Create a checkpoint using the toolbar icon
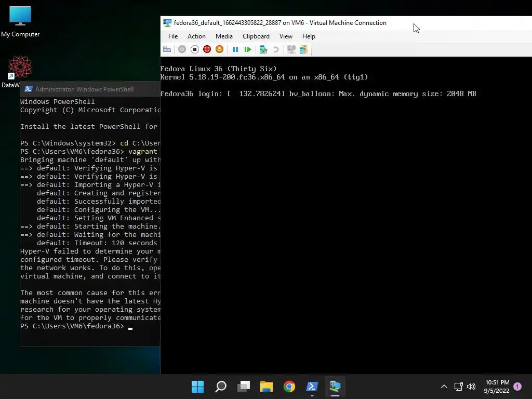This screenshot has height=399, width=532. 263,49
